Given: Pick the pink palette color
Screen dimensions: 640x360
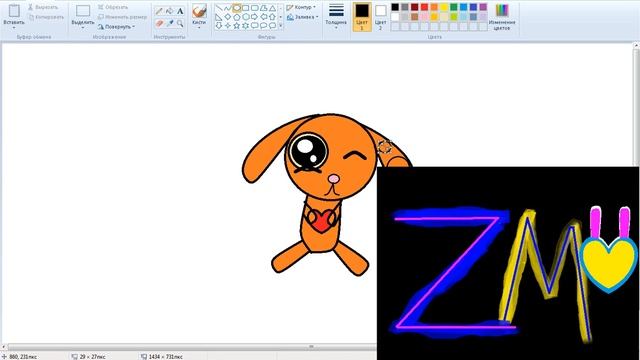Looking at the screenshot, I should point(424,17).
